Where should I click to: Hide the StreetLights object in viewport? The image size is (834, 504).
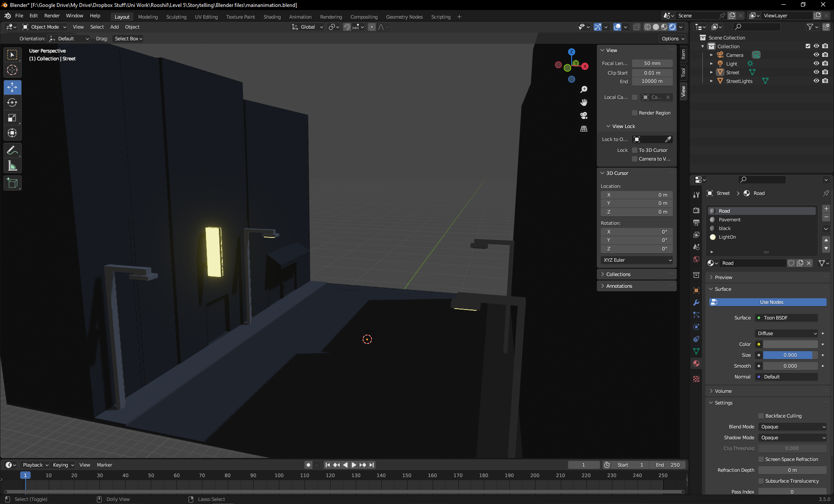point(816,81)
